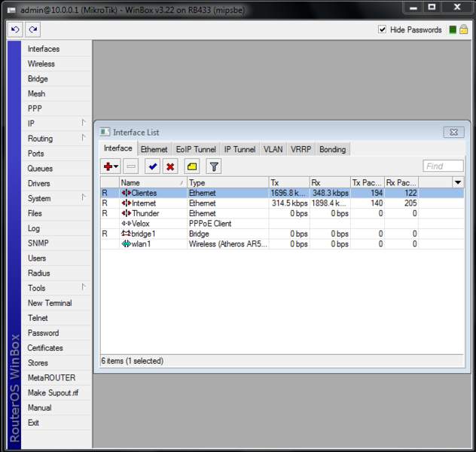Enable interface with blue checkmark icon
476x452 pixels.
pos(152,166)
